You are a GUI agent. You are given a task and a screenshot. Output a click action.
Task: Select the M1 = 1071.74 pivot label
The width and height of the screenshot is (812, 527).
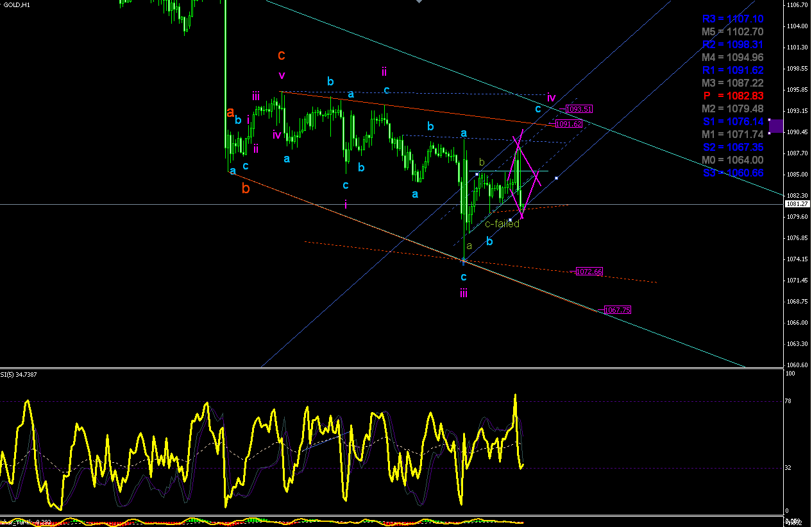pyautogui.click(x=732, y=134)
